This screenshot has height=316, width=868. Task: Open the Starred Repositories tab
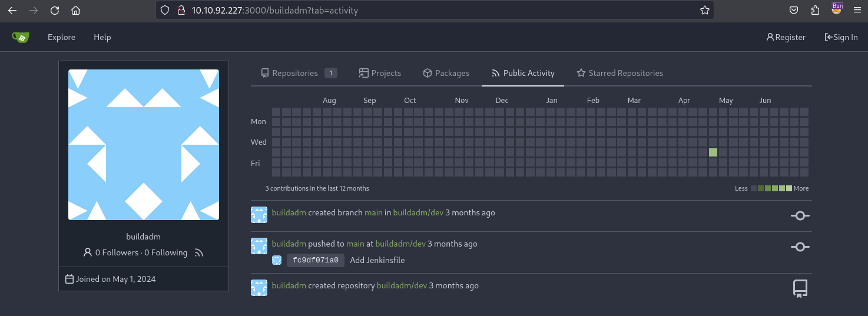coord(619,73)
